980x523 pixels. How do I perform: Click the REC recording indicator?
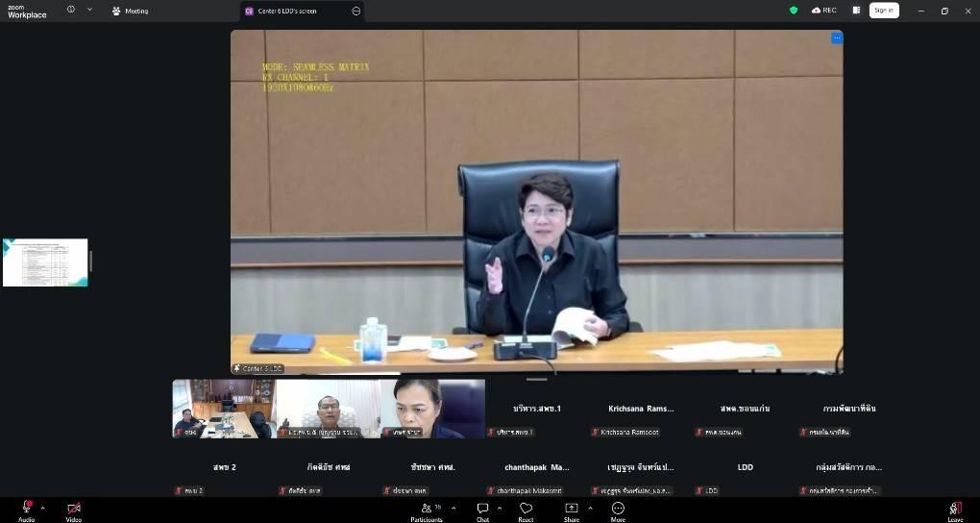click(823, 11)
